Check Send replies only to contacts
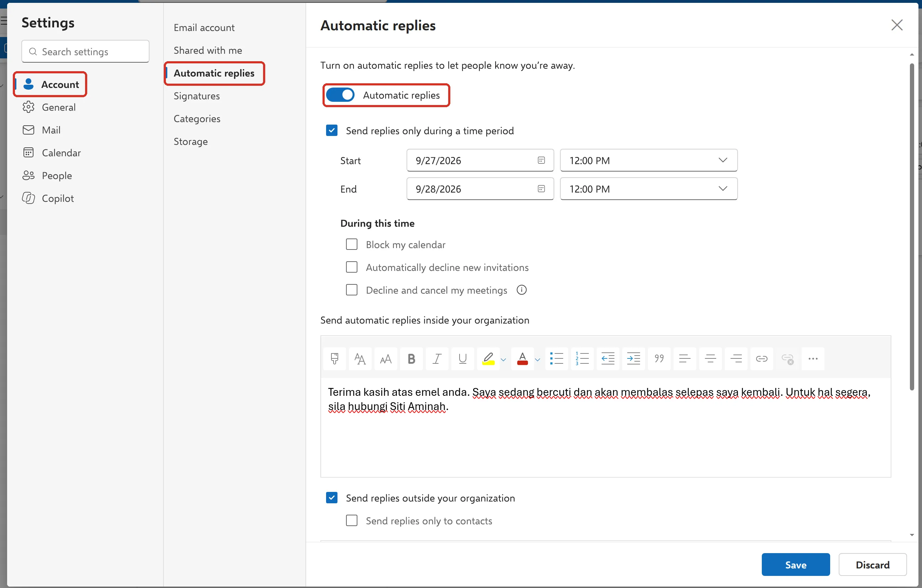This screenshot has height=588, width=922. pos(351,521)
